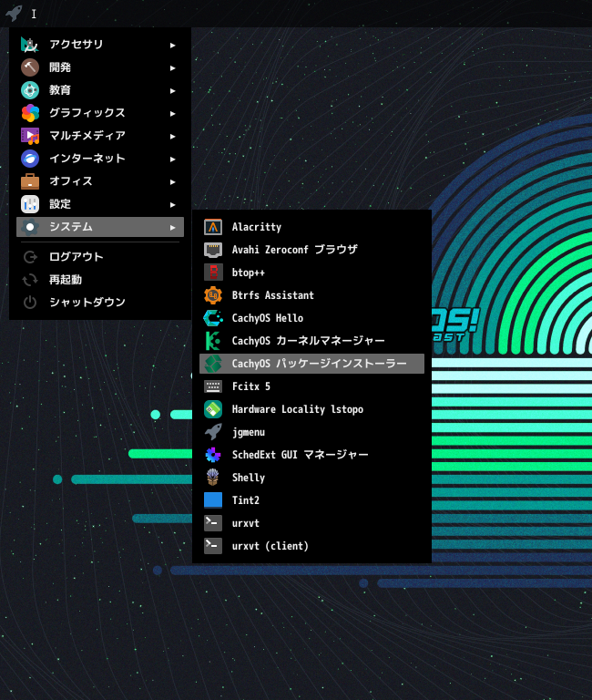Open the グラフィックス menu category
592x700 pixels.
point(100,113)
